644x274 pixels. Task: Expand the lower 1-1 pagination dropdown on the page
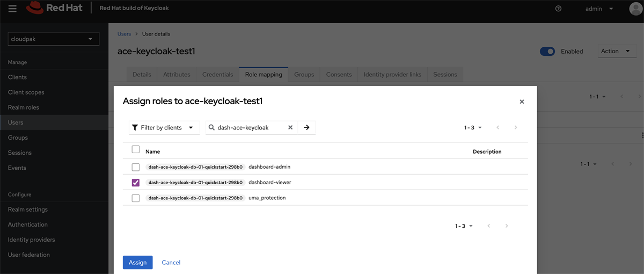[x=589, y=164]
